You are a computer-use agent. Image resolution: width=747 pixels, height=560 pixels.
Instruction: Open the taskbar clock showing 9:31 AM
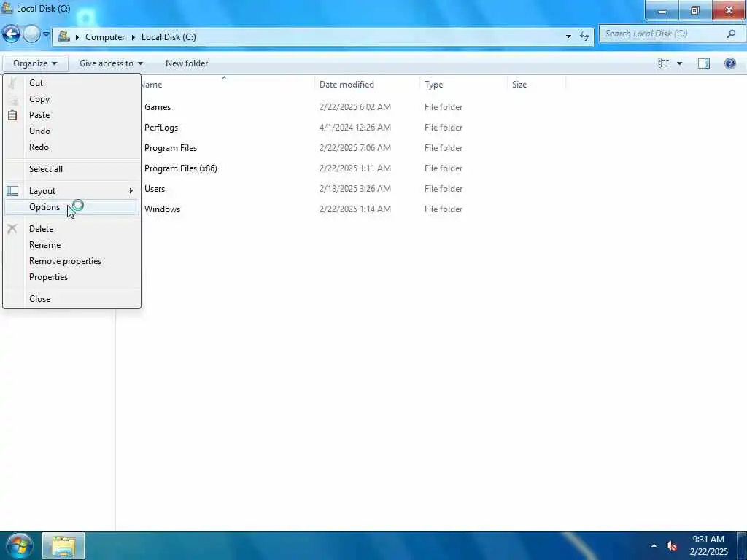coord(708,545)
